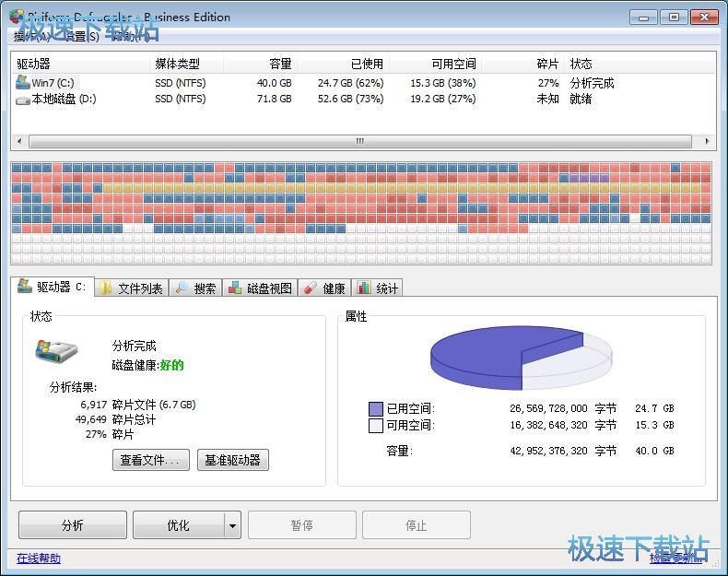Click the 42,952,376,320 字节 capacity value

pyautogui.click(x=563, y=451)
